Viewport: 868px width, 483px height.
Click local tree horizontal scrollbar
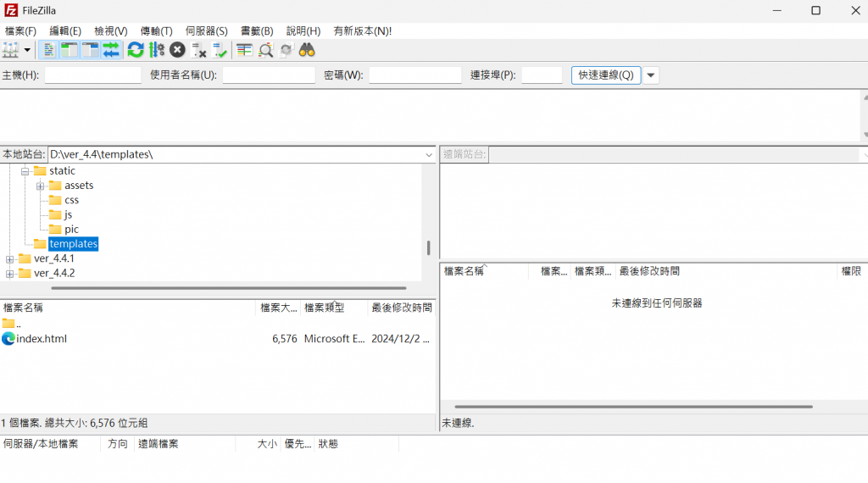point(229,288)
